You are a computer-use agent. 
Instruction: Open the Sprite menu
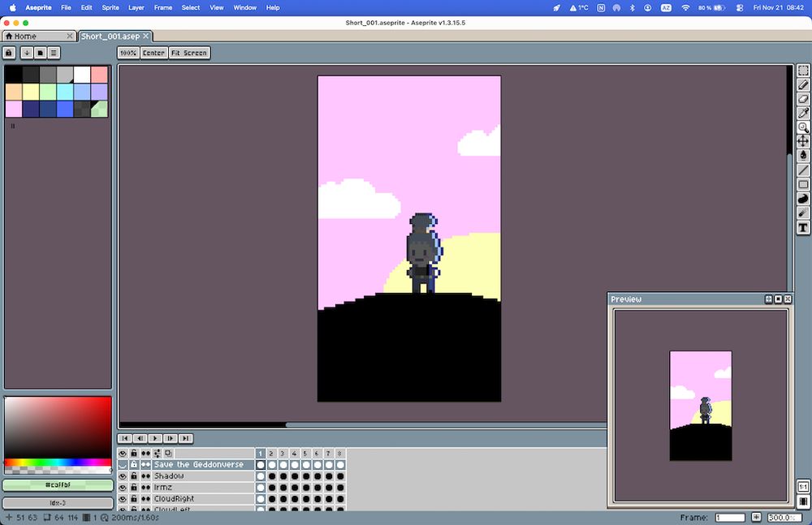tap(110, 7)
